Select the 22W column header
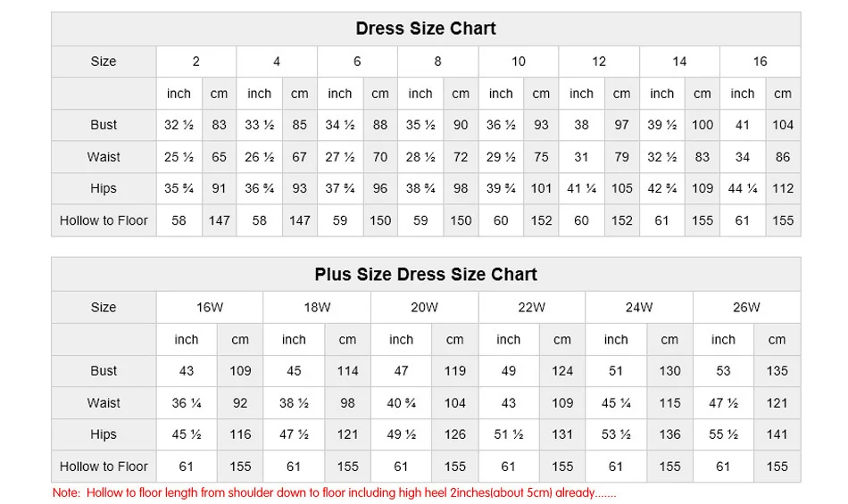Image resolution: width=848 pixels, height=504 pixels. tap(531, 308)
